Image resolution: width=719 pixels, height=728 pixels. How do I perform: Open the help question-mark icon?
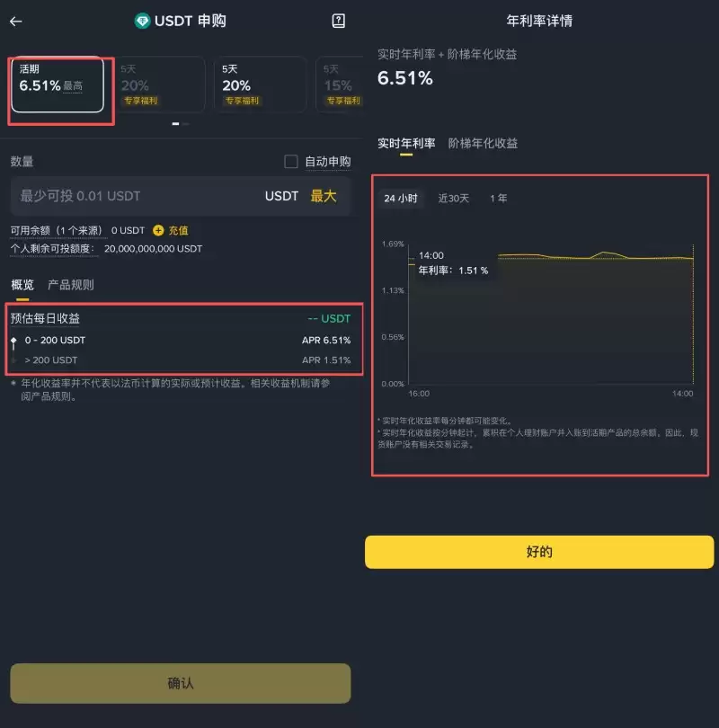[339, 21]
